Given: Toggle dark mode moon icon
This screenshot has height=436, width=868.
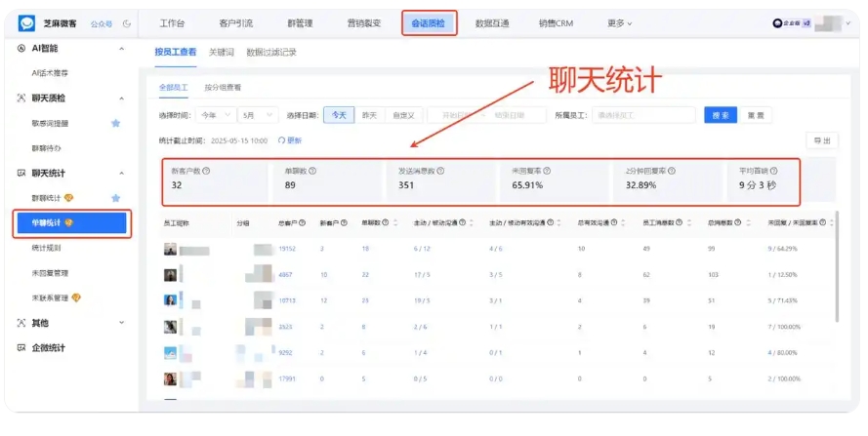Looking at the screenshot, I should (x=127, y=23).
